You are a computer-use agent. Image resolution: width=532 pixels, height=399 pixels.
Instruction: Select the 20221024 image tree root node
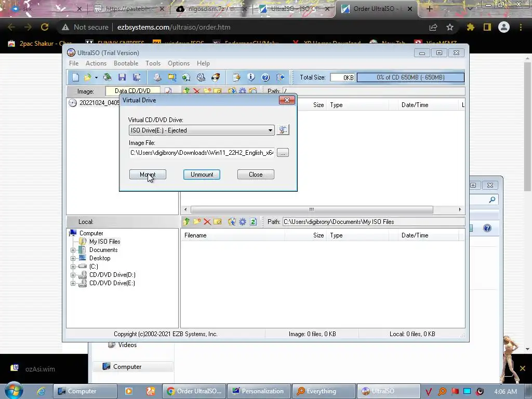point(94,103)
